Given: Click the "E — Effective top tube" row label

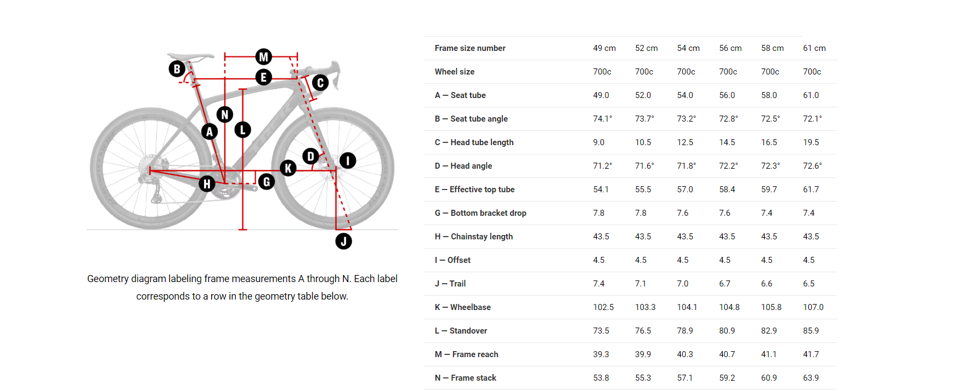Looking at the screenshot, I should click(474, 190).
